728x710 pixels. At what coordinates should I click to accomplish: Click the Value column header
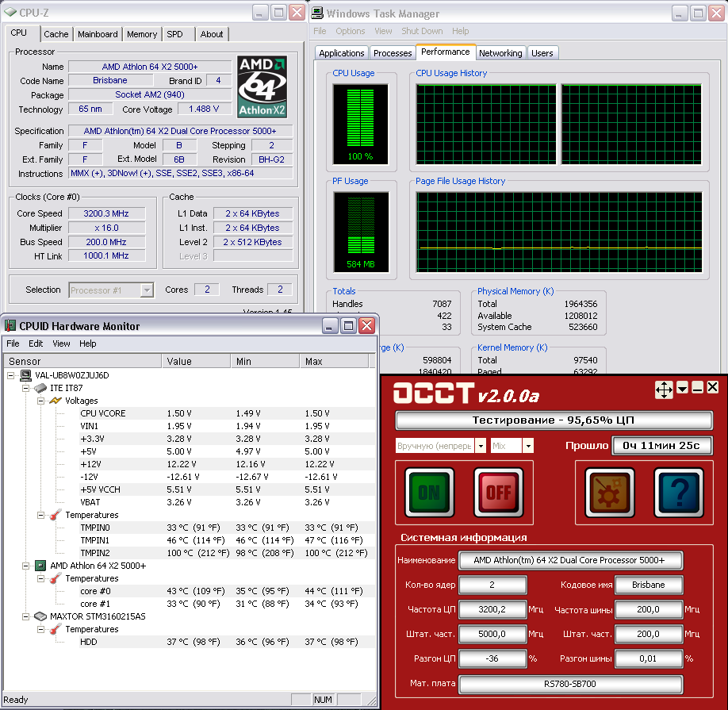click(x=196, y=361)
